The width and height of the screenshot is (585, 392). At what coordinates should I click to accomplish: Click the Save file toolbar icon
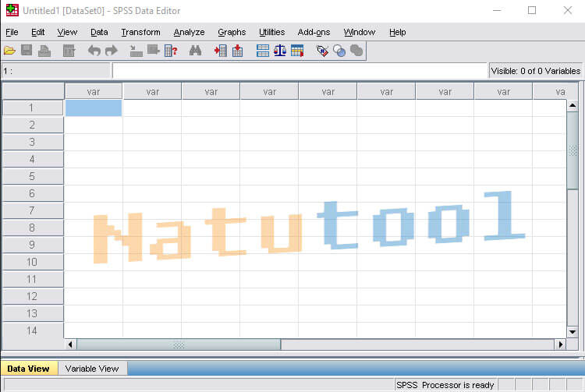pyautogui.click(x=27, y=51)
